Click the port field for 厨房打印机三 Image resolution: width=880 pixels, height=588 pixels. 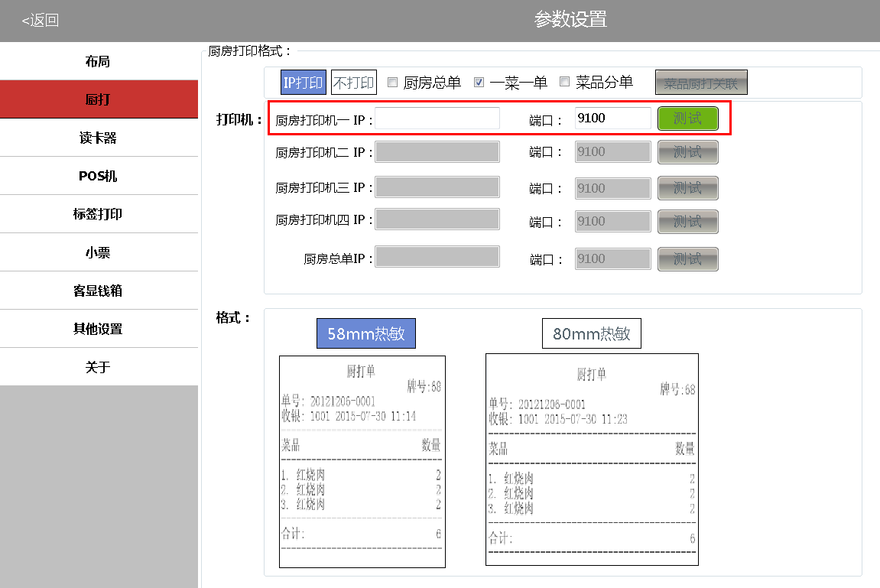coord(613,189)
